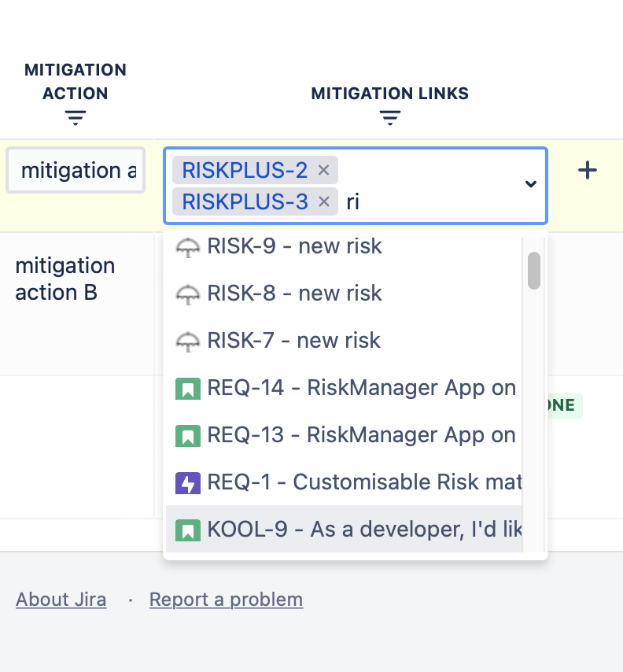Click the Mitigation Action filter icon

click(x=76, y=118)
